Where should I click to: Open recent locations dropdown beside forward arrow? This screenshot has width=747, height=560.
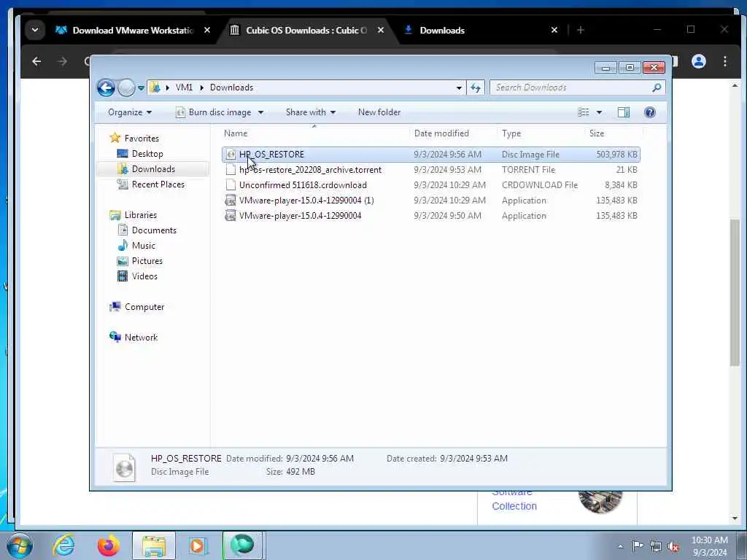(141, 88)
